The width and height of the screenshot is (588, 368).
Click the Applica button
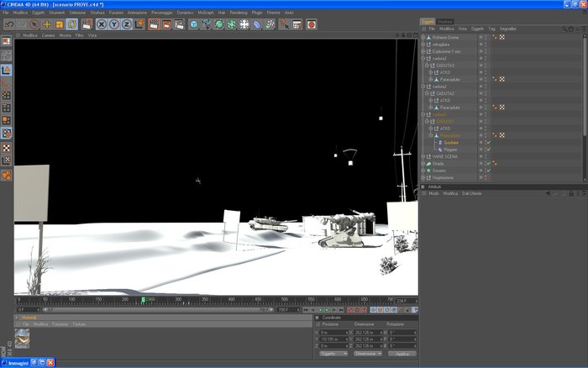[x=402, y=354]
